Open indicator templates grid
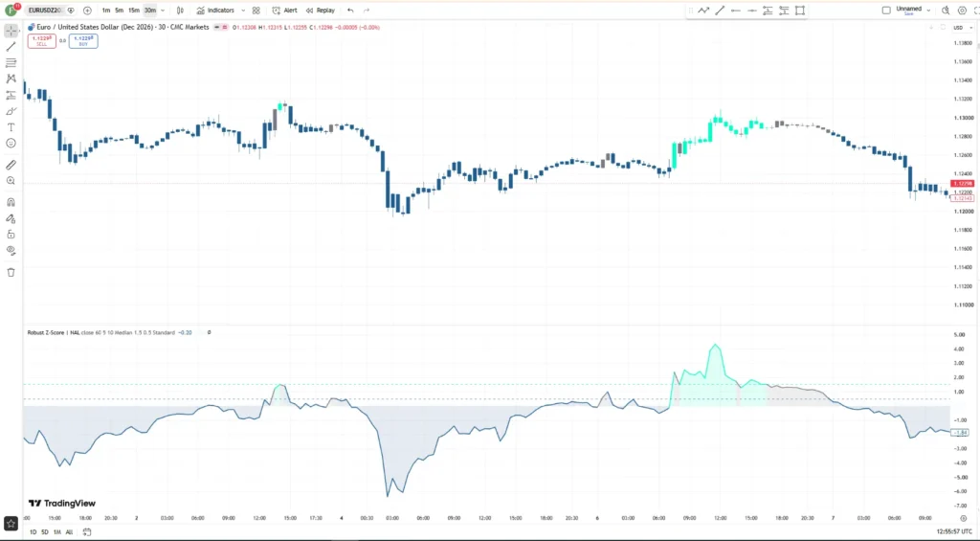The width and height of the screenshot is (980, 541). point(256,10)
